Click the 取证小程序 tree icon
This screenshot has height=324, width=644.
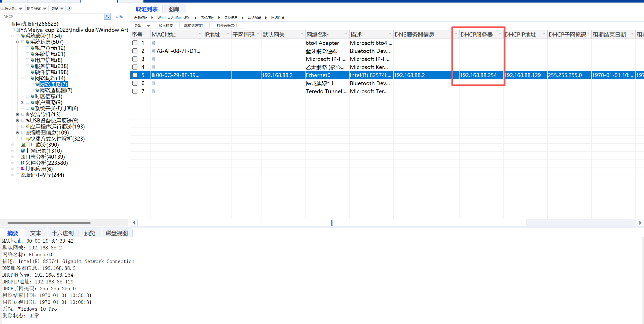point(23,175)
